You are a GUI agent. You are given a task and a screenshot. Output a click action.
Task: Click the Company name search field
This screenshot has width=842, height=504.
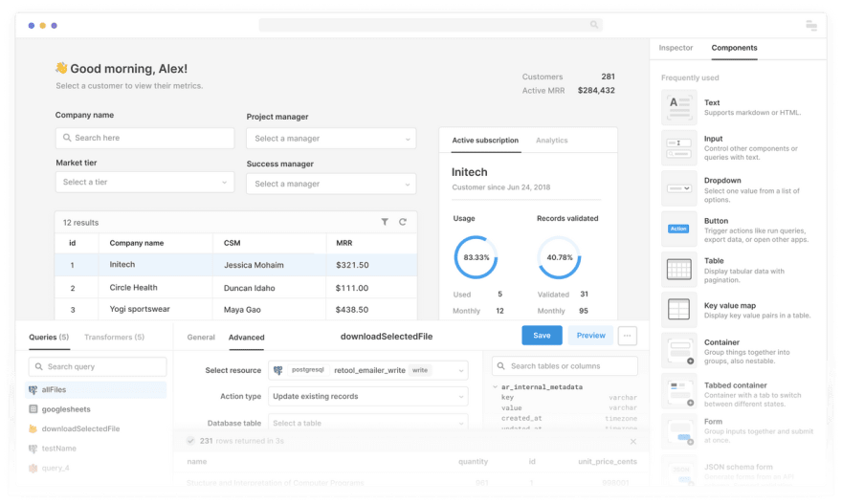pyautogui.click(x=144, y=138)
